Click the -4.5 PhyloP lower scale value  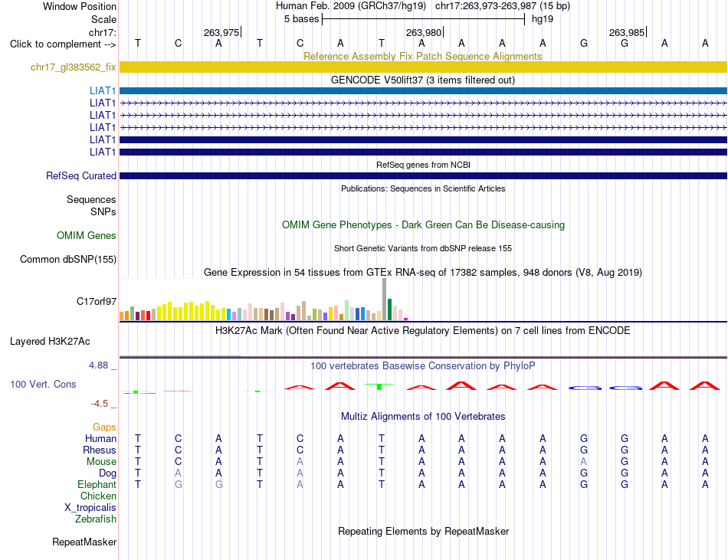(100, 403)
